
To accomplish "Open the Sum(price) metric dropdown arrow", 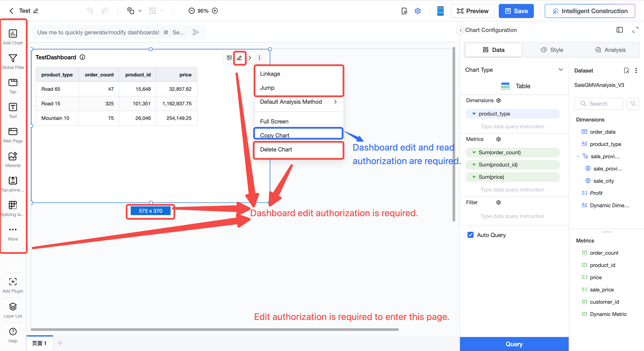I will 474,177.
